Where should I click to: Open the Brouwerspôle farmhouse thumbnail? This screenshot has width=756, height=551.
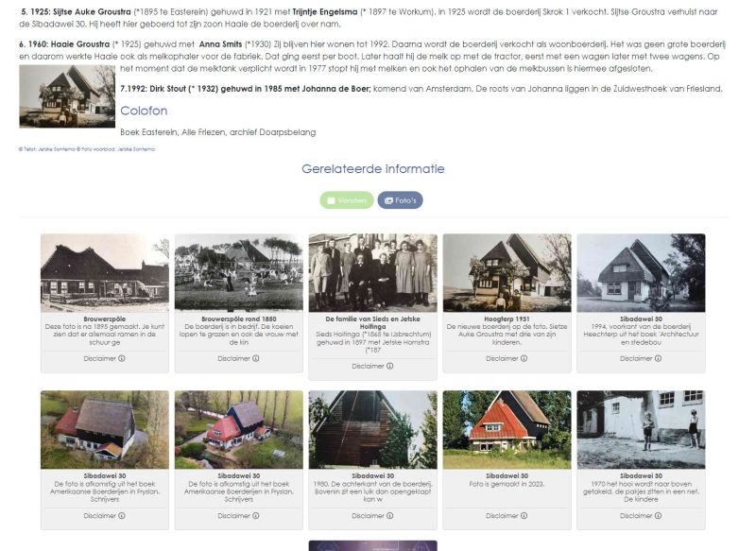(x=105, y=273)
